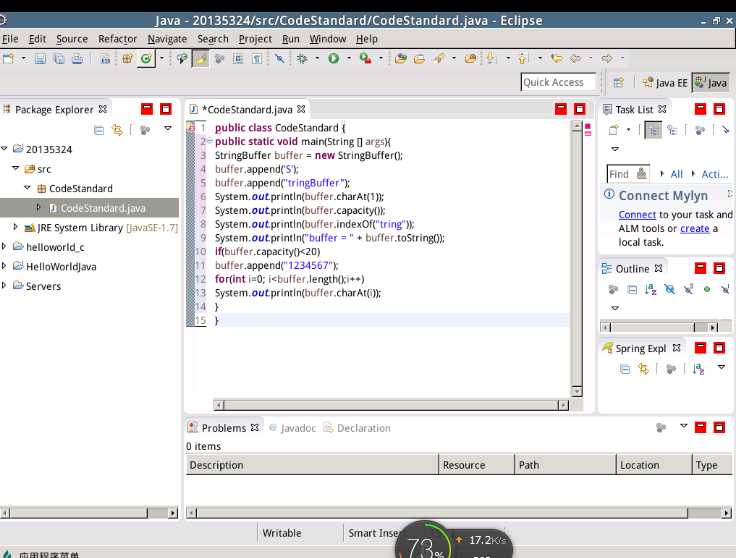Click the Open Perspective icon

[x=619, y=83]
